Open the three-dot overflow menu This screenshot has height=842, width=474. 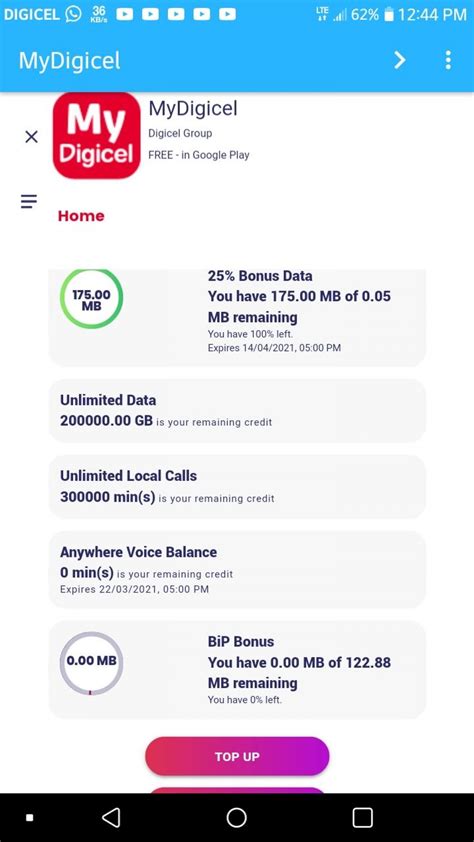coord(448,60)
